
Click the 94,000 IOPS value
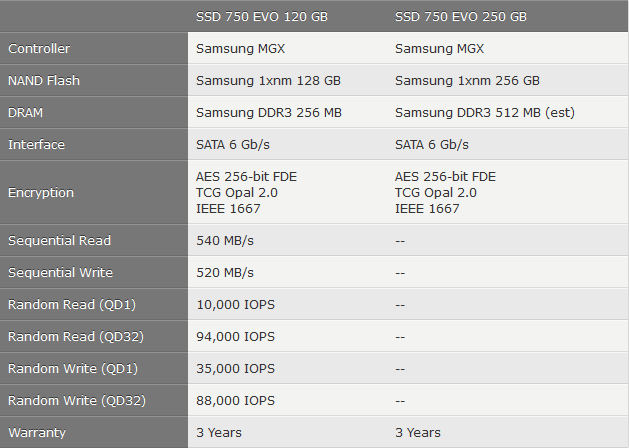click(x=235, y=337)
